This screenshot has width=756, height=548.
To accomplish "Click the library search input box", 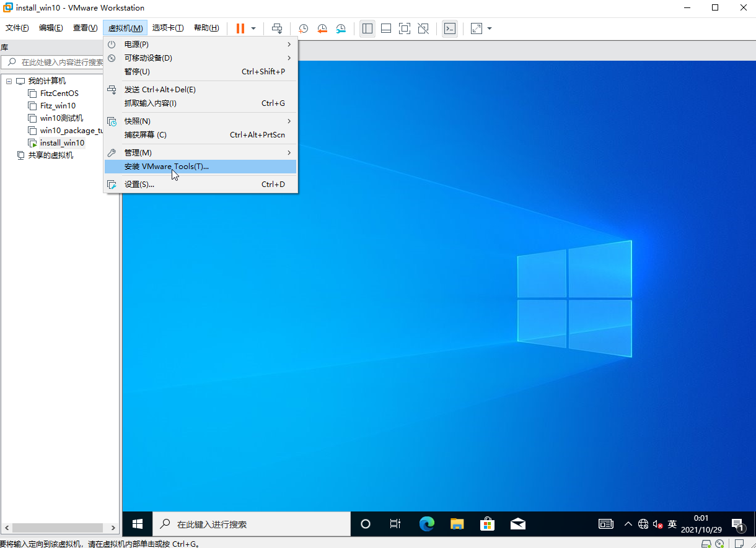I will tap(61, 62).
